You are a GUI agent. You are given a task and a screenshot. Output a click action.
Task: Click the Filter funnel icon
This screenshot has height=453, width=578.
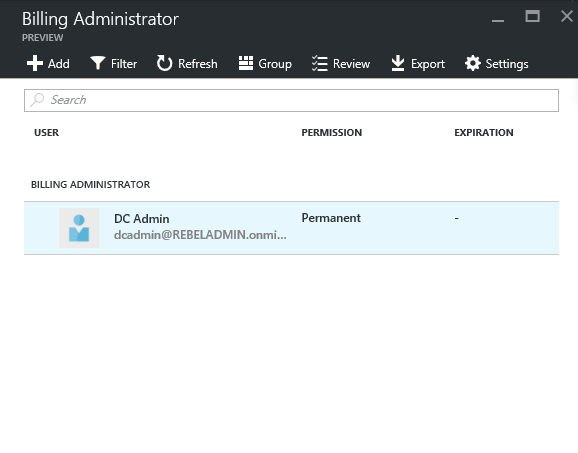pyautogui.click(x=98, y=63)
